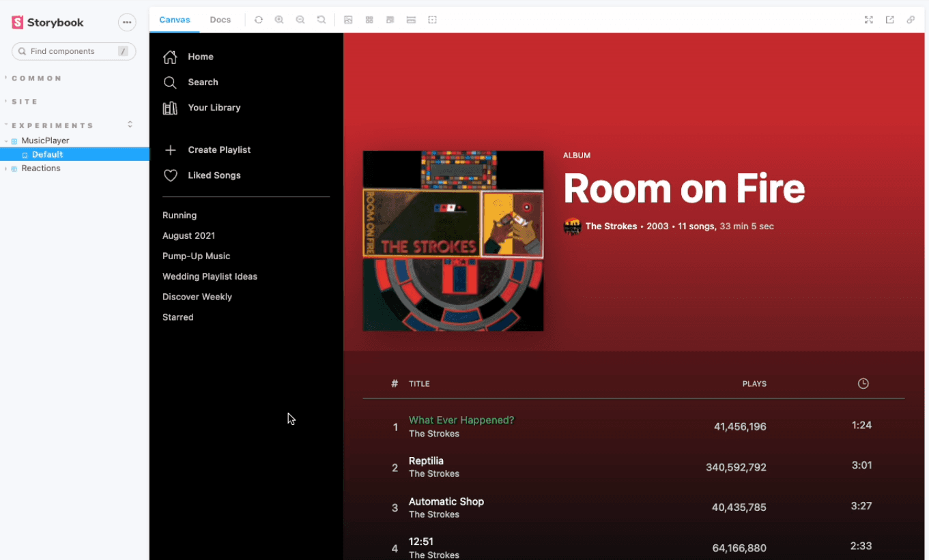Viewport: 929px width, 560px height.
Task: Expand the SITE section
Action: 25,102
